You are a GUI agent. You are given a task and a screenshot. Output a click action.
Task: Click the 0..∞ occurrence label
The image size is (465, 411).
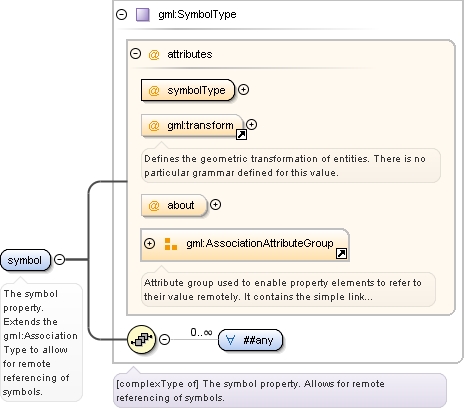click(x=201, y=332)
